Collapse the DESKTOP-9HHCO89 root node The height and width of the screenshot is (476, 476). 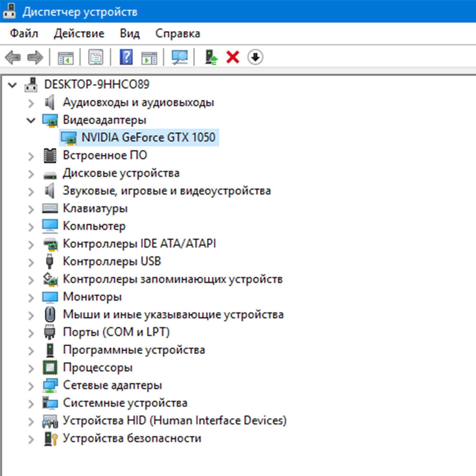click(x=12, y=85)
